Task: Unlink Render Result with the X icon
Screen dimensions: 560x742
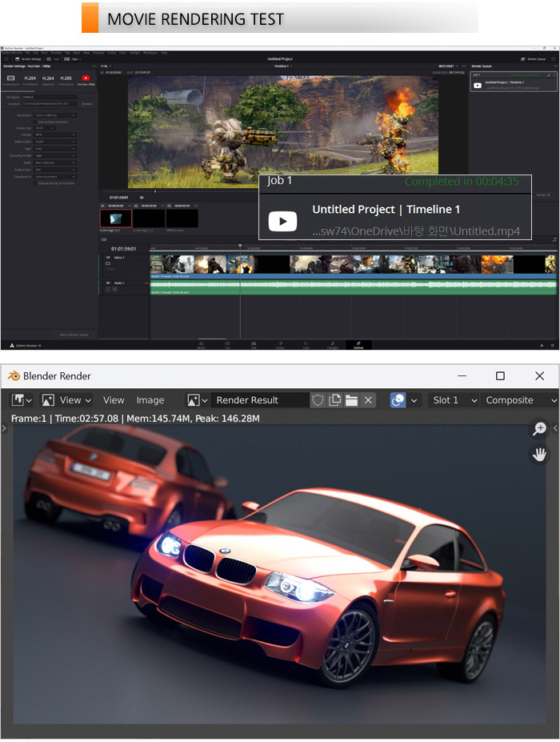Action: click(368, 400)
